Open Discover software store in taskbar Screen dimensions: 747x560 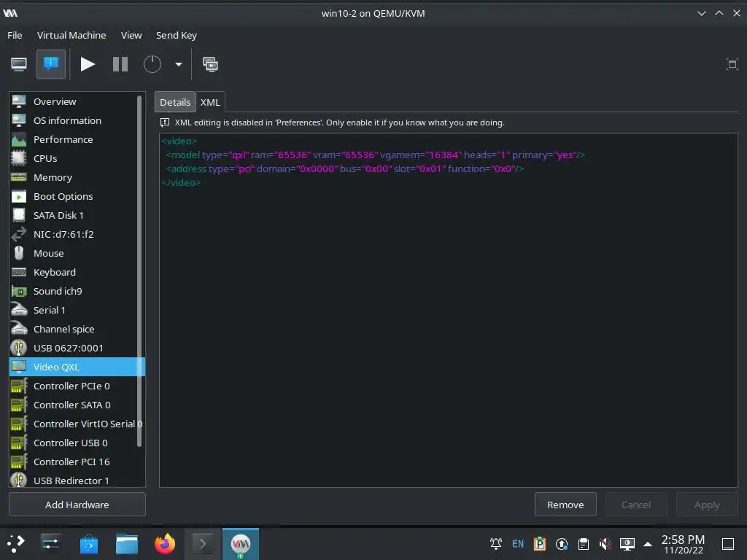click(x=88, y=543)
